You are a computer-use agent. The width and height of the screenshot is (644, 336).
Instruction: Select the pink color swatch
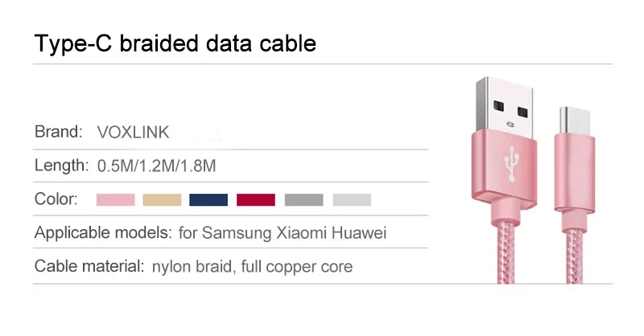pos(115,200)
